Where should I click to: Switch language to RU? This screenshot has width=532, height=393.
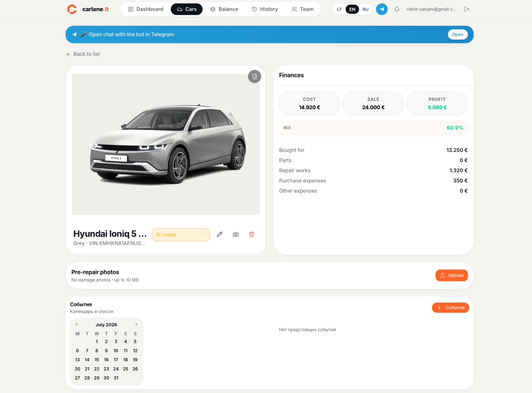365,9
